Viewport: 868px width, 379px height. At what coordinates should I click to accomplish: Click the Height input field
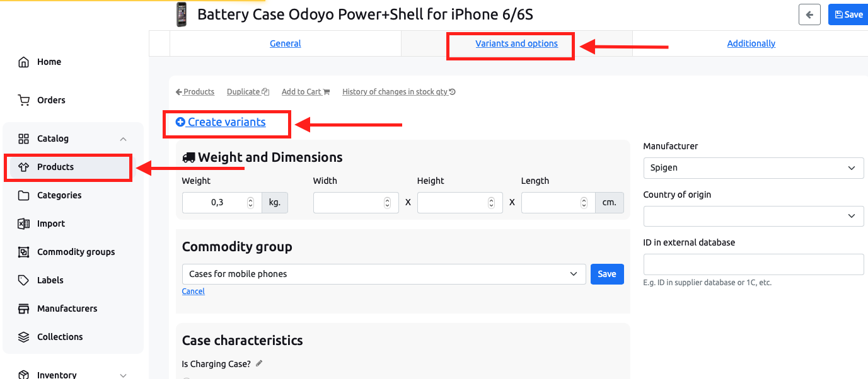[x=460, y=203]
